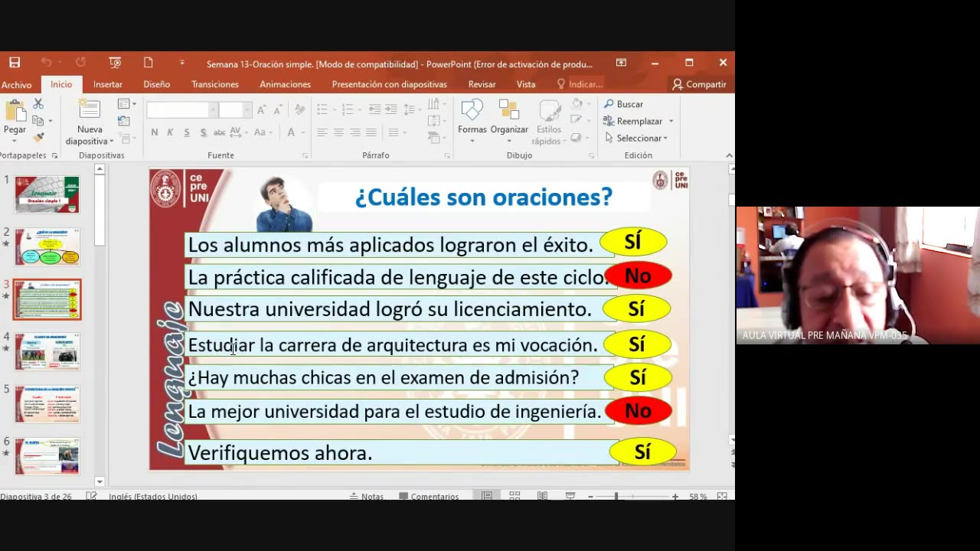This screenshot has height=551, width=980.
Task: Toggle text shadow formatting
Action: pyautogui.click(x=203, y=132)
